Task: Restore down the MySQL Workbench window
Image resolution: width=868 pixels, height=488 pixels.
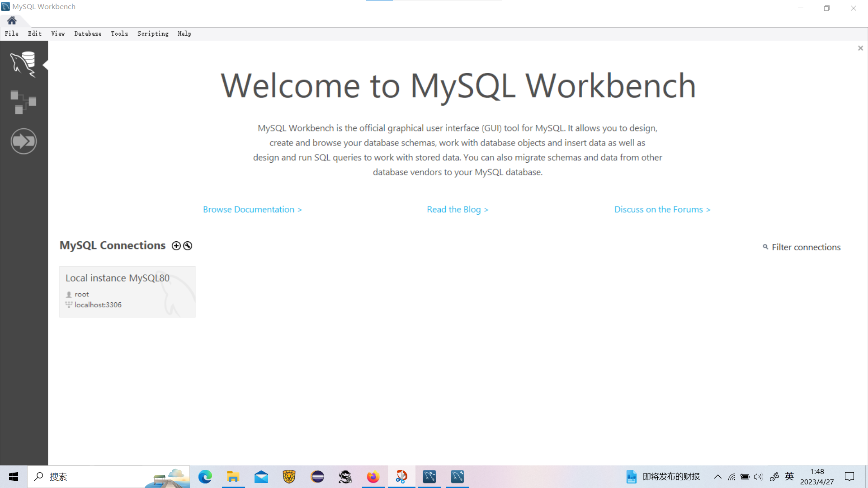Action: click(x=827, y=8)
